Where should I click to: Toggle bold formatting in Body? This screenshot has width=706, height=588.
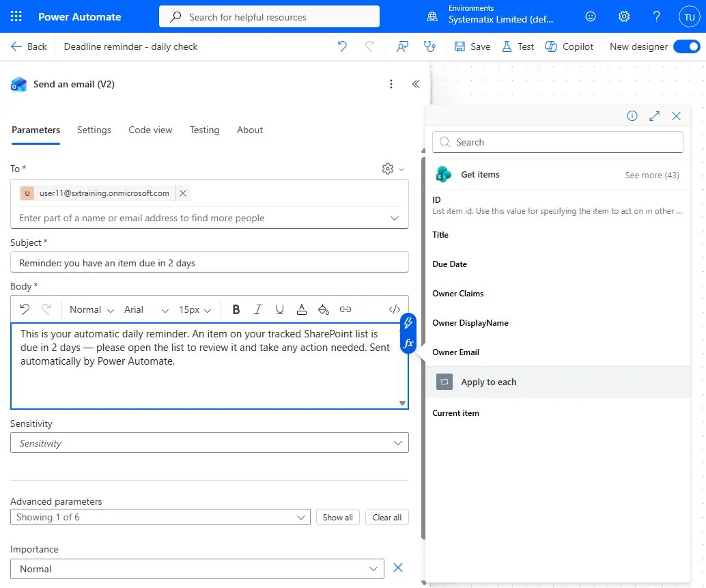[236, 309]
